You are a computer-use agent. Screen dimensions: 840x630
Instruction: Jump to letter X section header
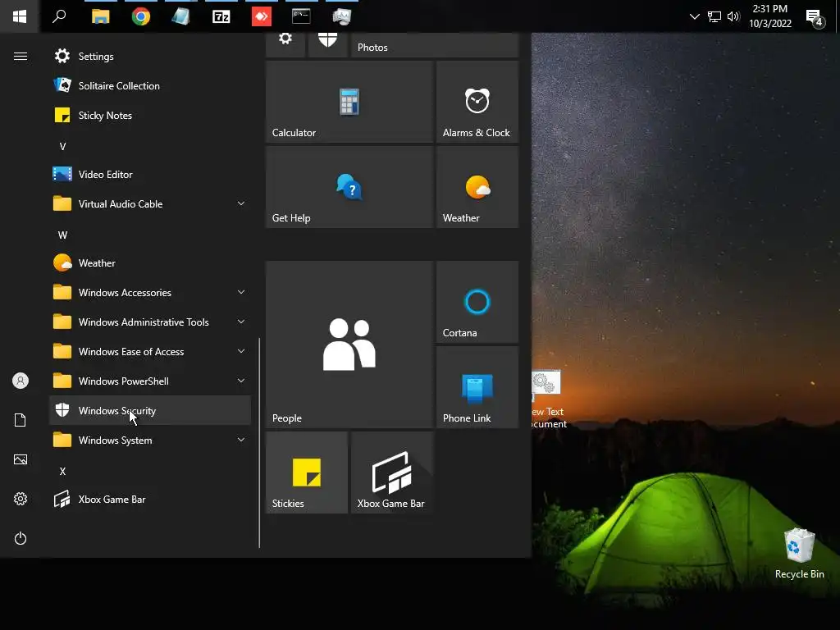point(62,472)
